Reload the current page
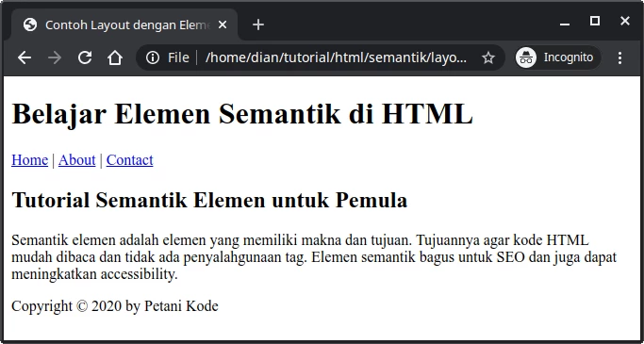 pos(85,57)
